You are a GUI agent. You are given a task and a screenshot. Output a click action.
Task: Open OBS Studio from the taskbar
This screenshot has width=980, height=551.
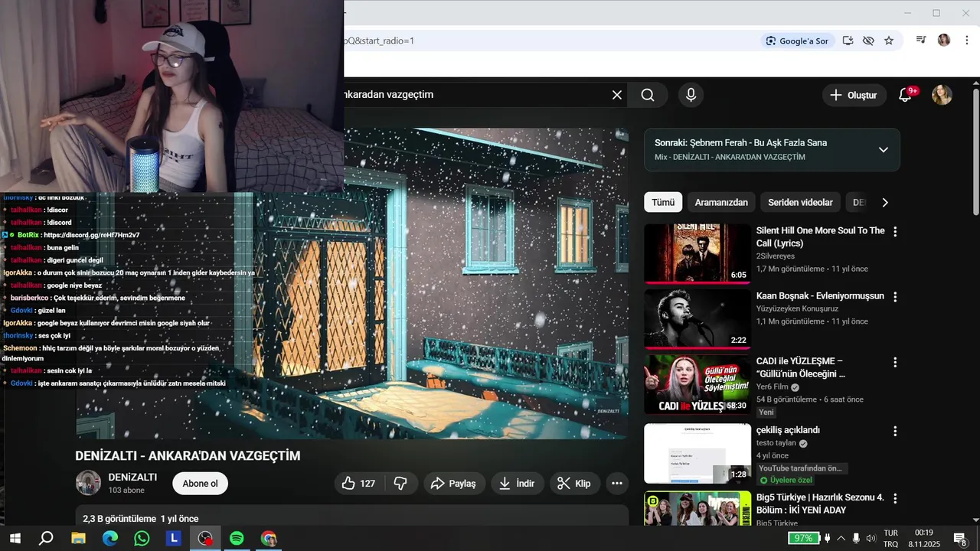coord(205,538)
